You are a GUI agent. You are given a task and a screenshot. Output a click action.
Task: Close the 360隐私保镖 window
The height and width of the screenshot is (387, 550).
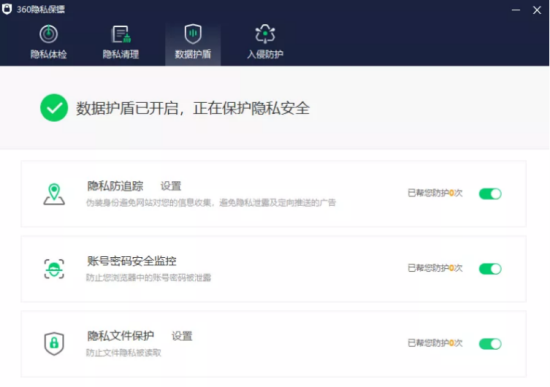click(537, 10)
